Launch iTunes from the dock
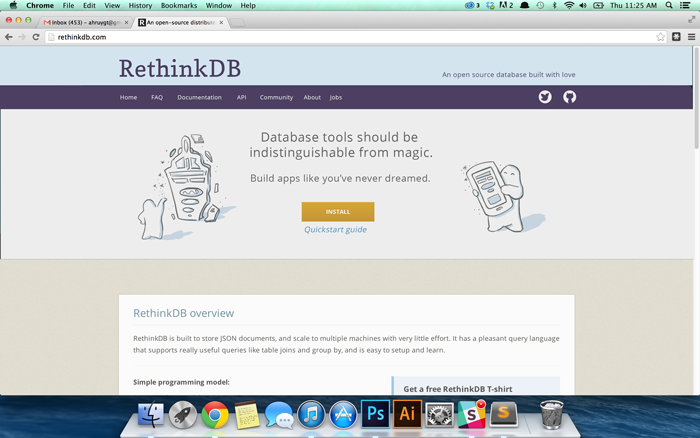The height and width of the screenshot is (438, 700). (311, 414)
